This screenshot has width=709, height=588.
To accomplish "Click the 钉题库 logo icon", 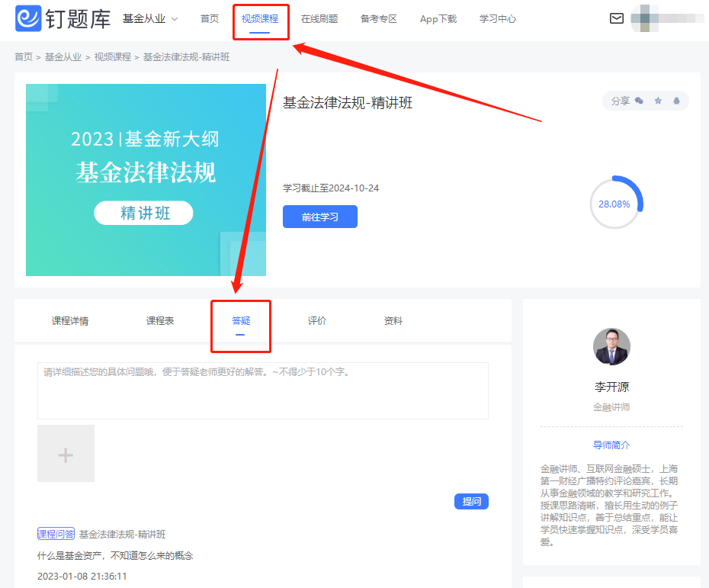I will 28,18.
